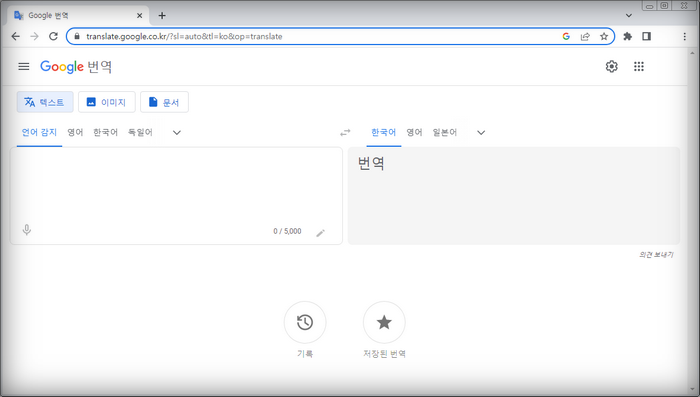The image size is (700, 397).
Task: Expand target language list
Action: tap(481, 133)
